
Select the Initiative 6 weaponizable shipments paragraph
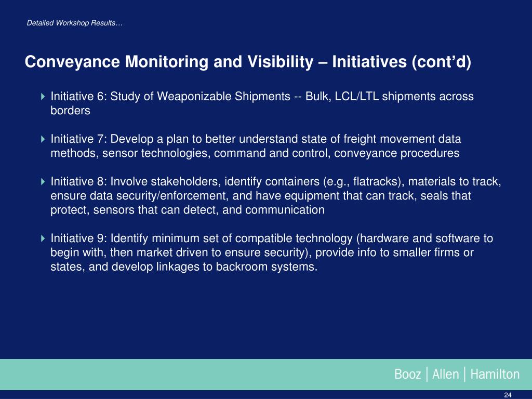click(x=262, y=103)
